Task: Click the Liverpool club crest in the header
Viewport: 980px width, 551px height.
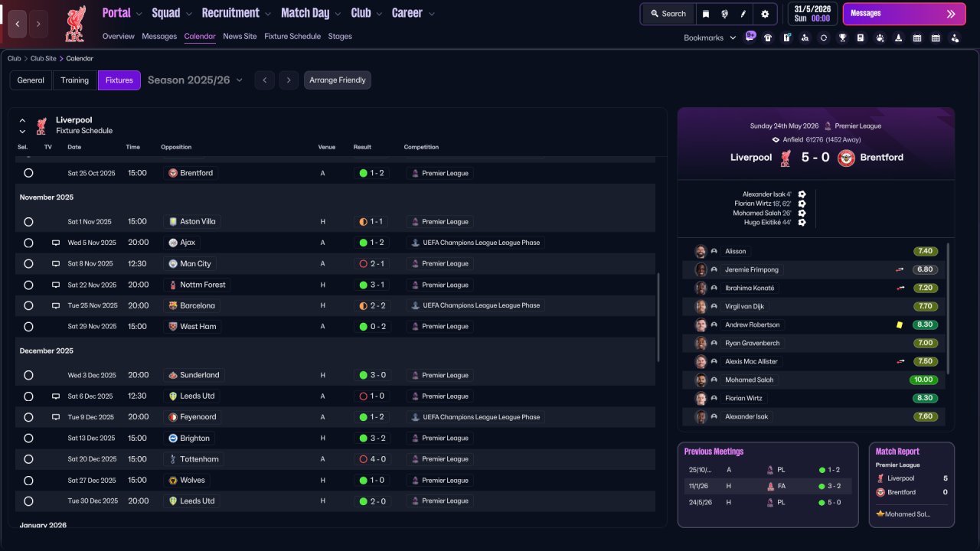Action: [75, 24]
